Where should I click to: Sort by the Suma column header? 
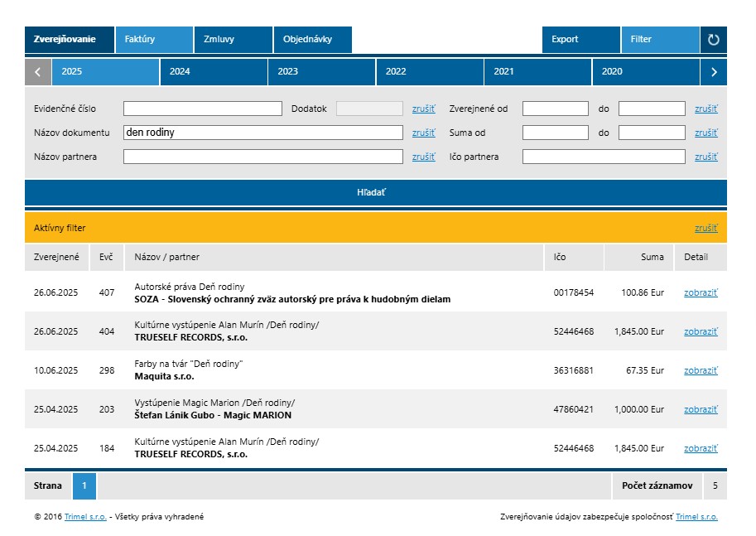click(652, 257)
